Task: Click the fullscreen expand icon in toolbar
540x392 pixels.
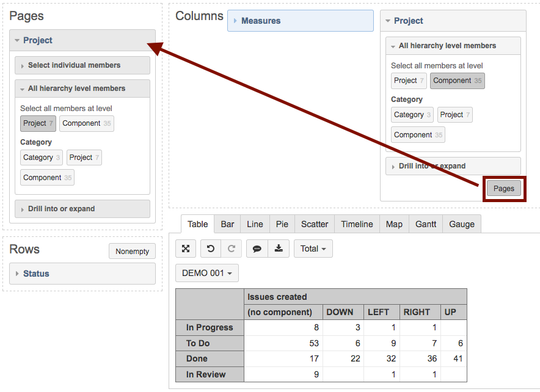Action: pyautogui.click(x=186, y=248)
